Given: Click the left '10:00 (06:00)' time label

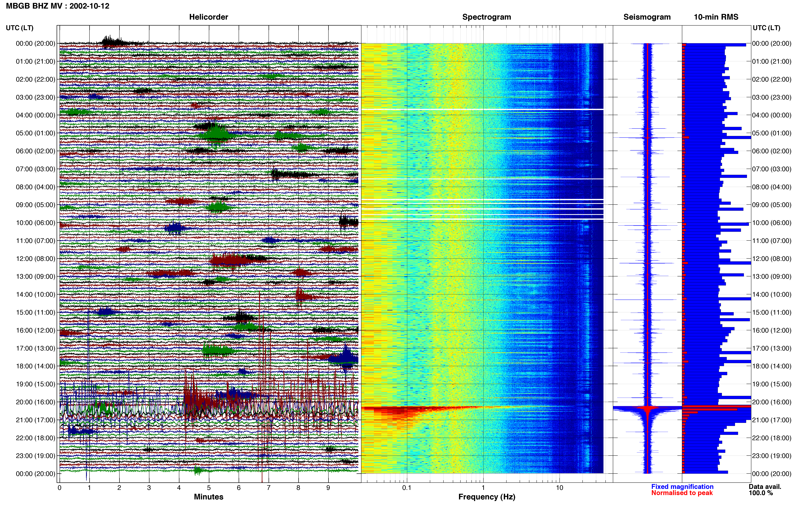Looking at the screenshot, I should point(36,223).
